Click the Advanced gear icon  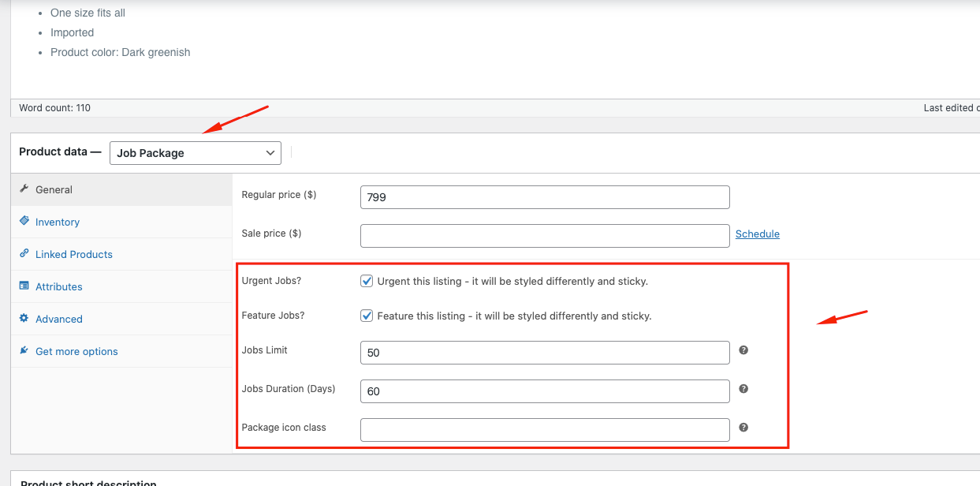[24, 319]
